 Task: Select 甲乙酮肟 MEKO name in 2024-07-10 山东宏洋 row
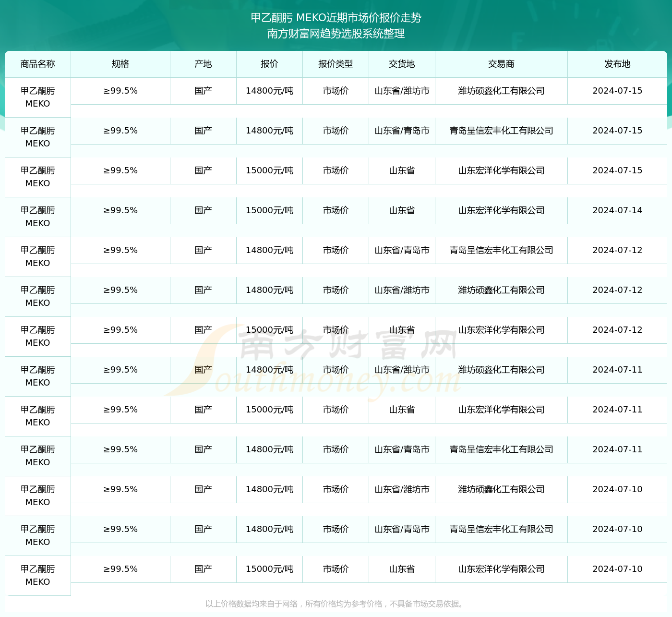pyautogui.click(x=38, y=575)
